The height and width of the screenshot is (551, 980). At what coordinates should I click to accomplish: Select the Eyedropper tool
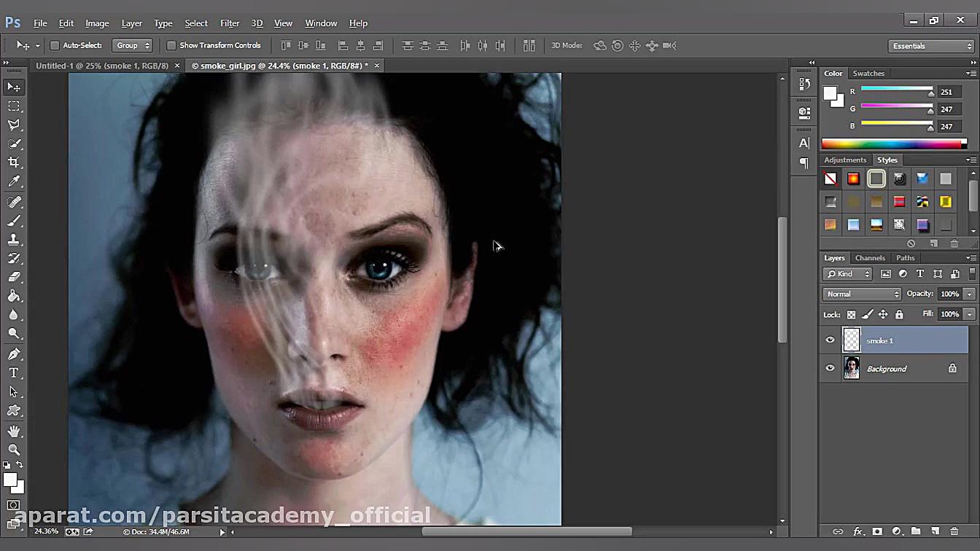(14, 181)
